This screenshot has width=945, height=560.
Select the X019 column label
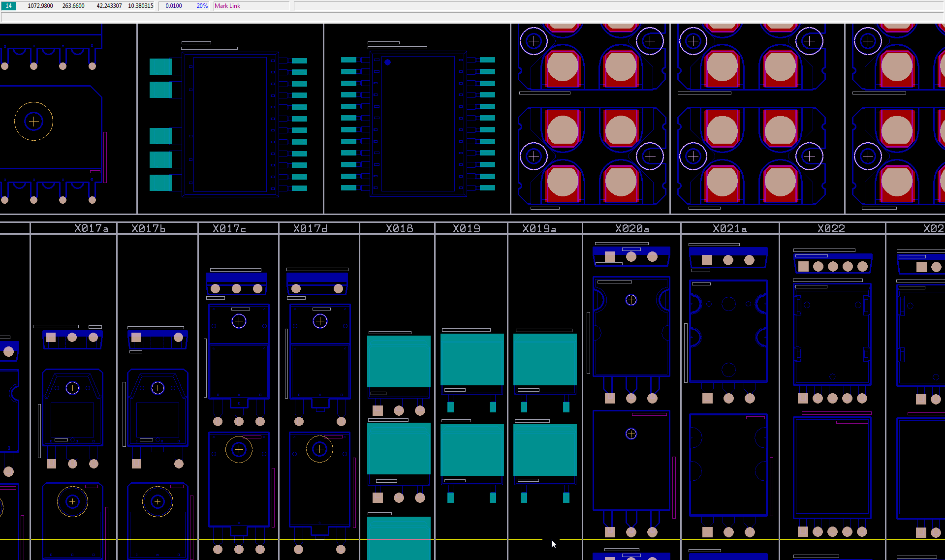pos(467,228)
